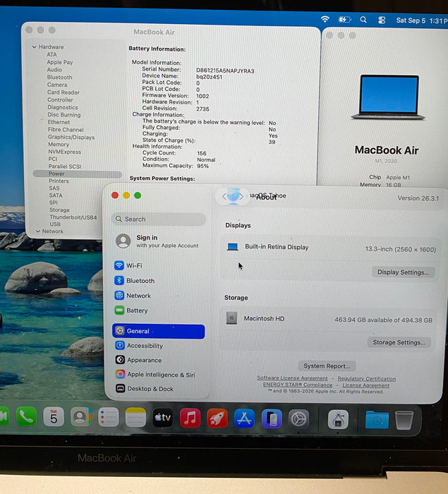Open Contacts in the Dock
448x494 pixels.
[x=80, y=417]
